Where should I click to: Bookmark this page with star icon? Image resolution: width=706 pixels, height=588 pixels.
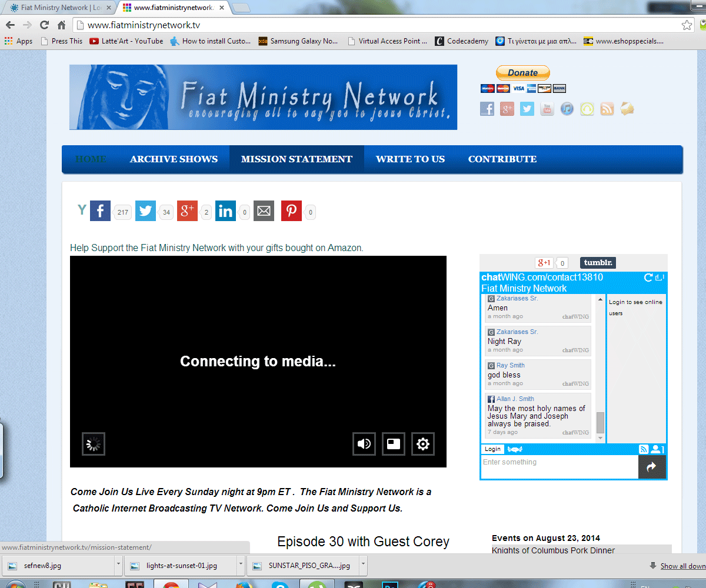coord(687,25)
